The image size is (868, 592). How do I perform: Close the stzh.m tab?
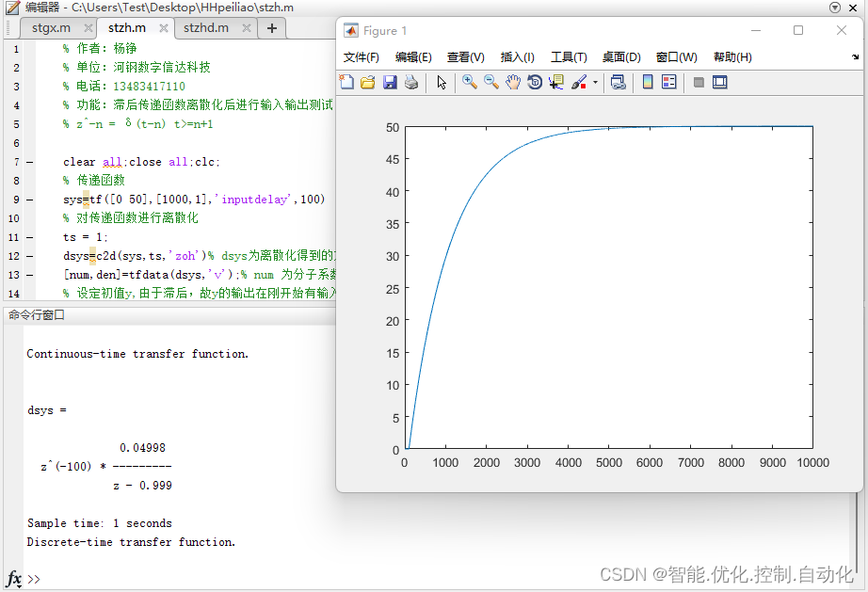point(163,28)
